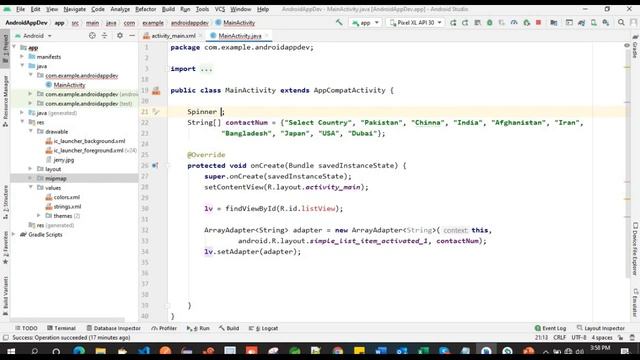The image size is (640, 360).
Task: Open the Logcat tool window
Action: click(264, 328)
